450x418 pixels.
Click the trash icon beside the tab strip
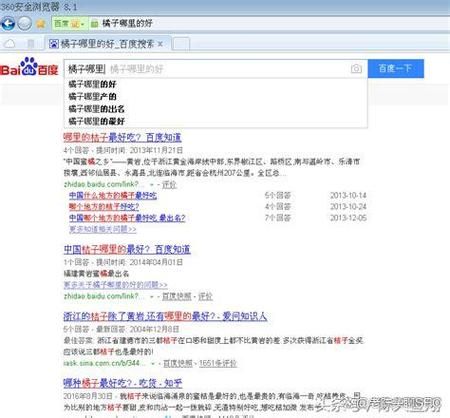pos(31,44)
